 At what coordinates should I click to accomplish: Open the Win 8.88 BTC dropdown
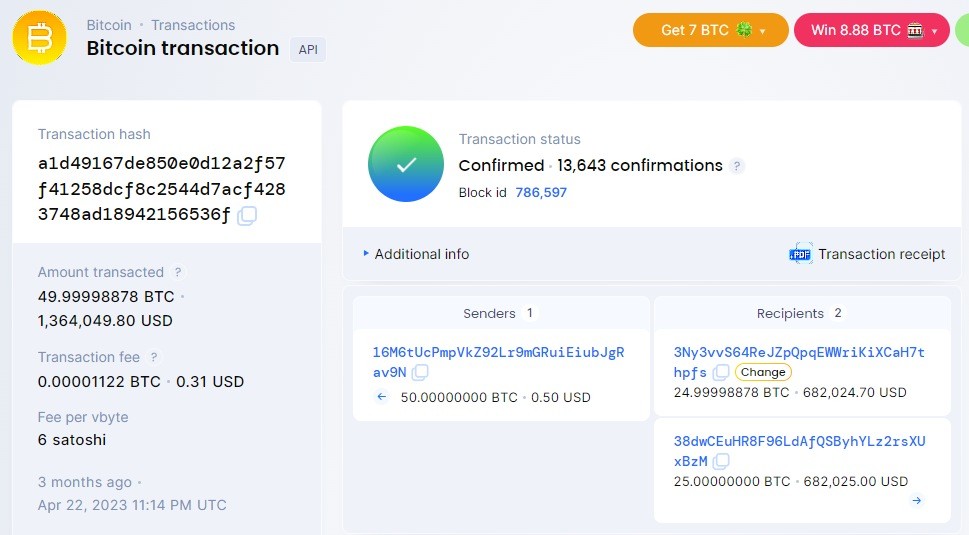(871, 30)
